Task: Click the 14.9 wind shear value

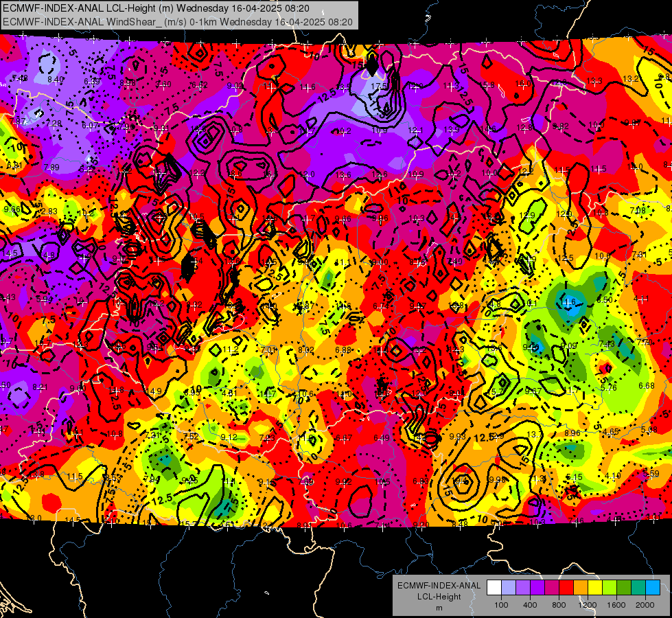Action: [154, 391]
